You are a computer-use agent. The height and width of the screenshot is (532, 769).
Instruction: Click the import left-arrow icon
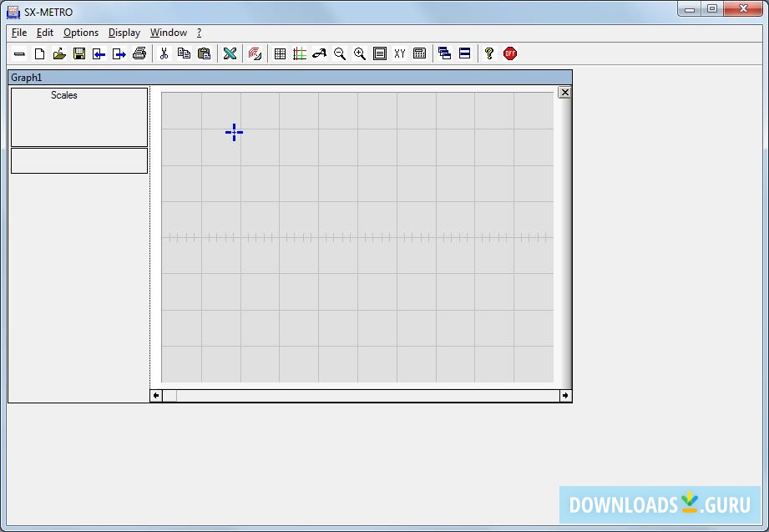(99, 53)
